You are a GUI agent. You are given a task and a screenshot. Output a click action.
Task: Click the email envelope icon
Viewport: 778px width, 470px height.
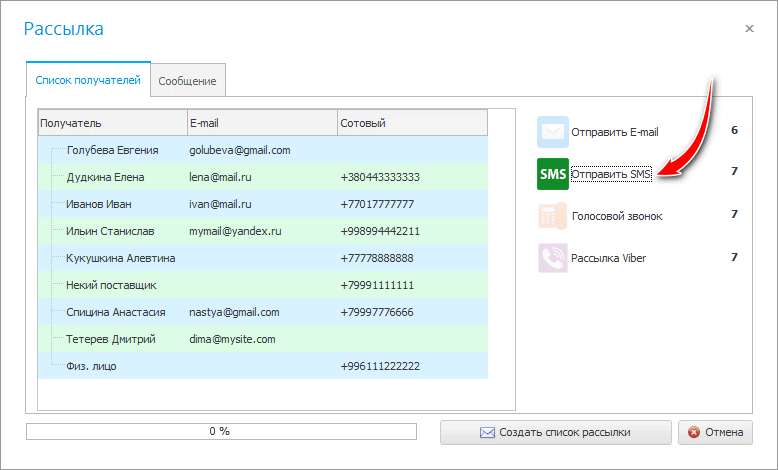click(x=553, y=132)
